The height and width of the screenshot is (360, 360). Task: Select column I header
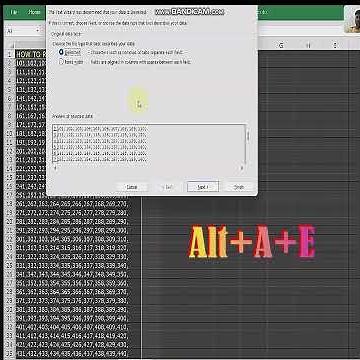click(x=335, y=45)
